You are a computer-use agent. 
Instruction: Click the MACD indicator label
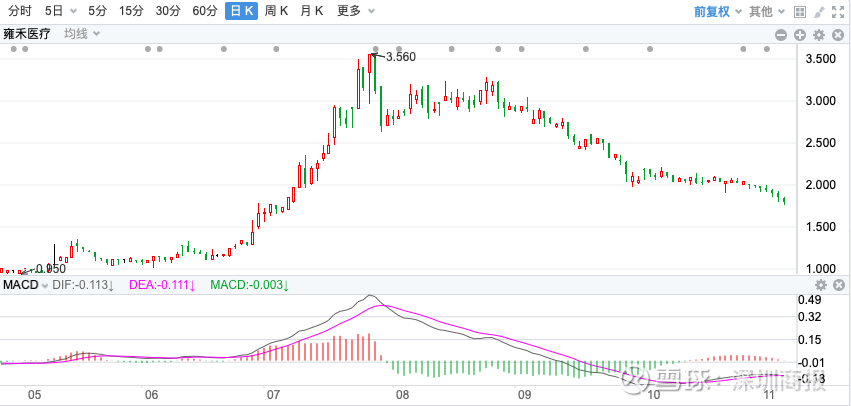pos(20,286)
